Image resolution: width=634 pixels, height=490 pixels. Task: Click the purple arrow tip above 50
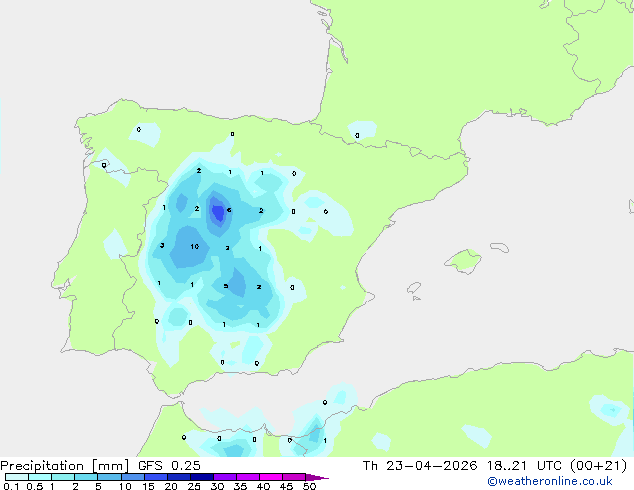click(317, 477)
